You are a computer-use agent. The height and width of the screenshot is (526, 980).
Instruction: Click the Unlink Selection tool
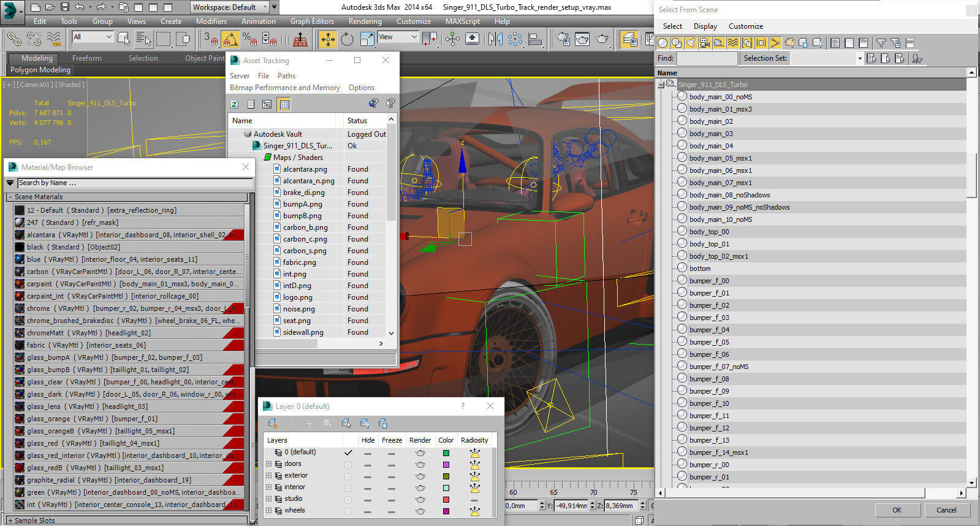[x=34, y=39]
